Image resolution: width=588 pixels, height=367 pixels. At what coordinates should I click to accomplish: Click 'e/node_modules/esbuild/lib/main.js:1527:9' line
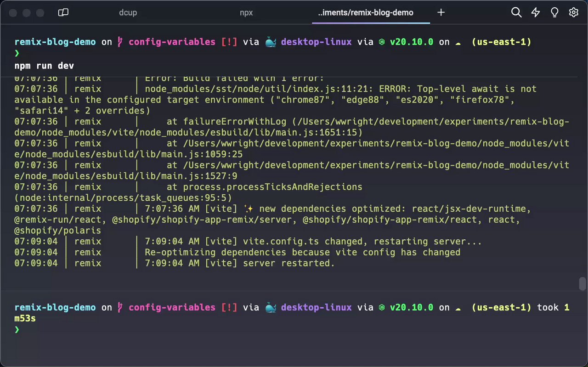[x=126, y=176]
